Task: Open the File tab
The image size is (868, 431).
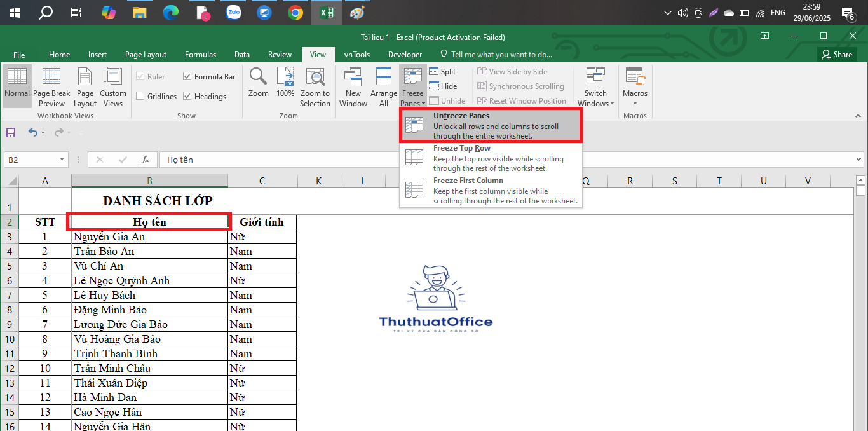Action: pos(19,55)
